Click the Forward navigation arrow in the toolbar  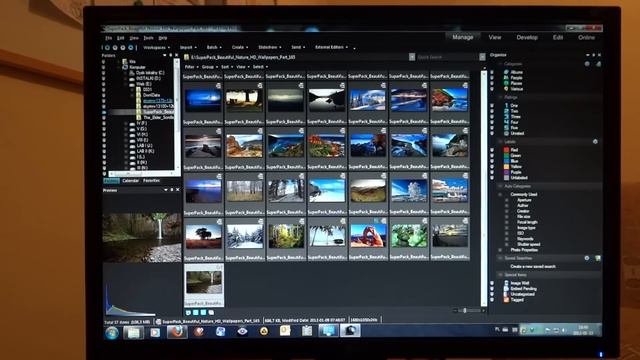tap(115, 48)
